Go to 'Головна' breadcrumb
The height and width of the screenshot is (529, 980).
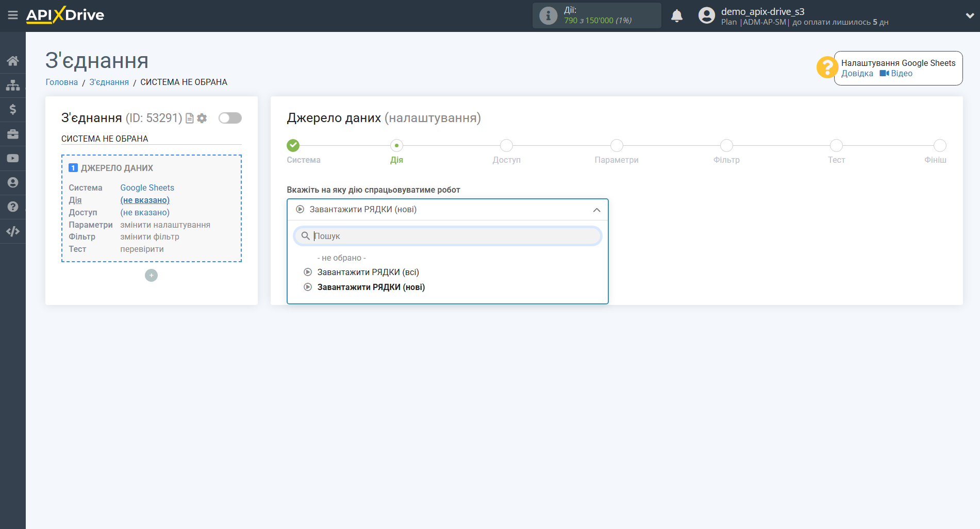pyautogui.click(x=61, y=82)
